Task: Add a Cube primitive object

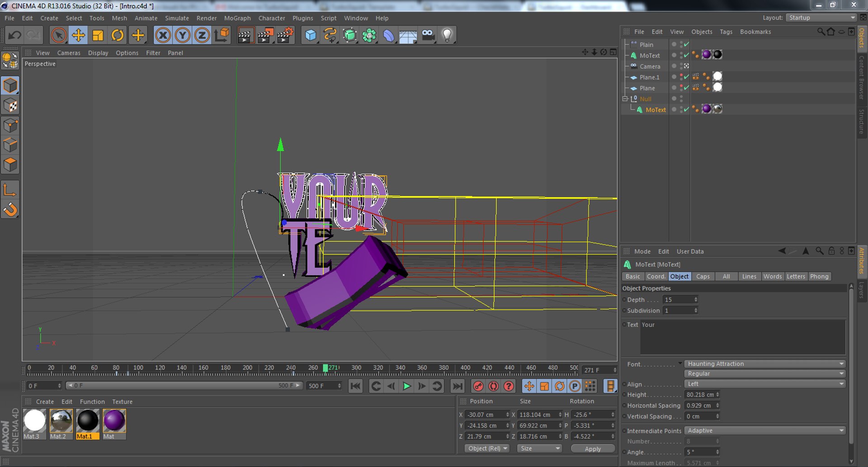Action: pos(311,35)
